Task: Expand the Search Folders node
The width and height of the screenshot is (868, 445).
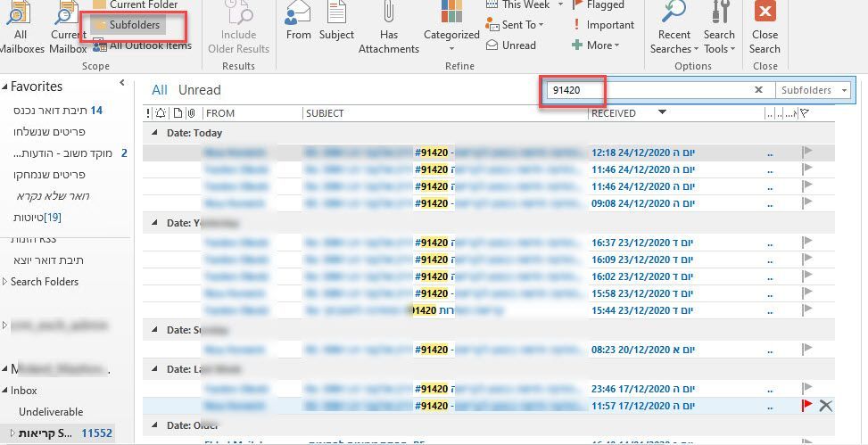Action: tap(4, 282)
